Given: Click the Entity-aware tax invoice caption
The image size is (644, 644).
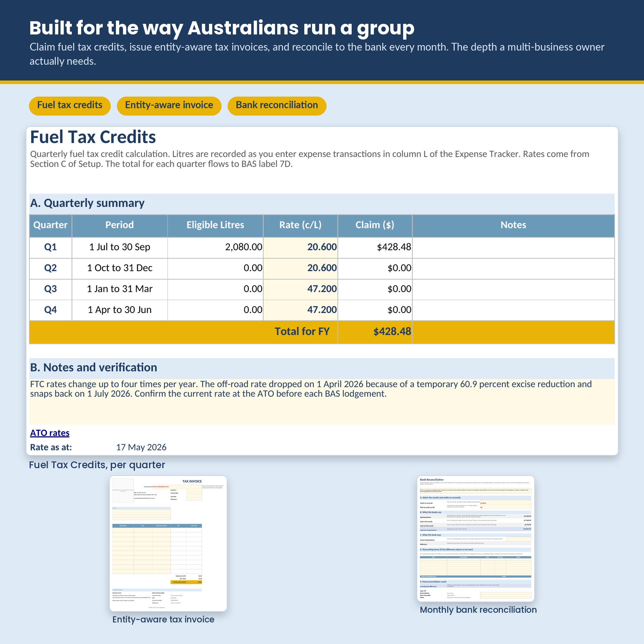Looking at the screenshot, I should point(163,620).
